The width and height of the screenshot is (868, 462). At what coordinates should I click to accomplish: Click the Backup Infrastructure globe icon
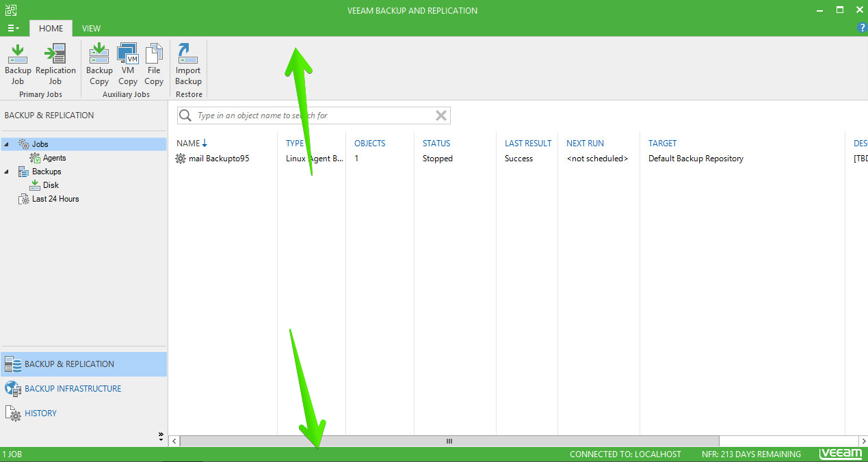[x=13, y=389]
